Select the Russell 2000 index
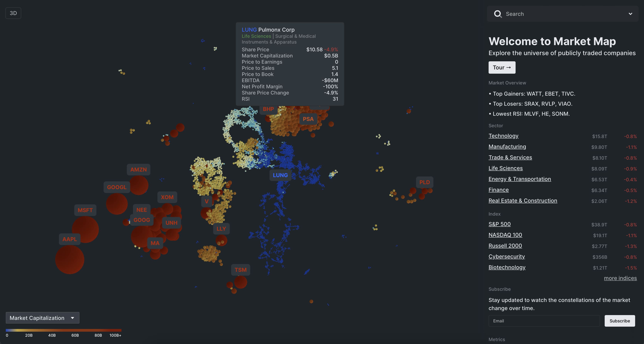 505,245
